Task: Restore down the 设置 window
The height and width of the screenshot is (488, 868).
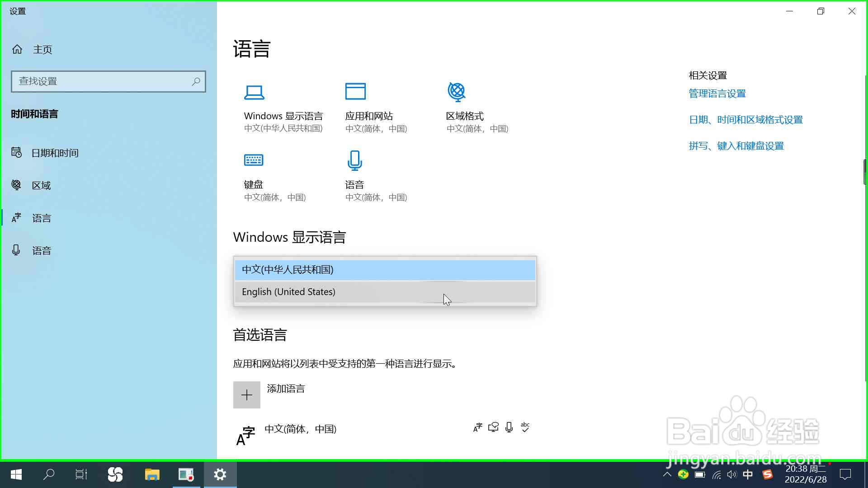Action: [821, 11]
